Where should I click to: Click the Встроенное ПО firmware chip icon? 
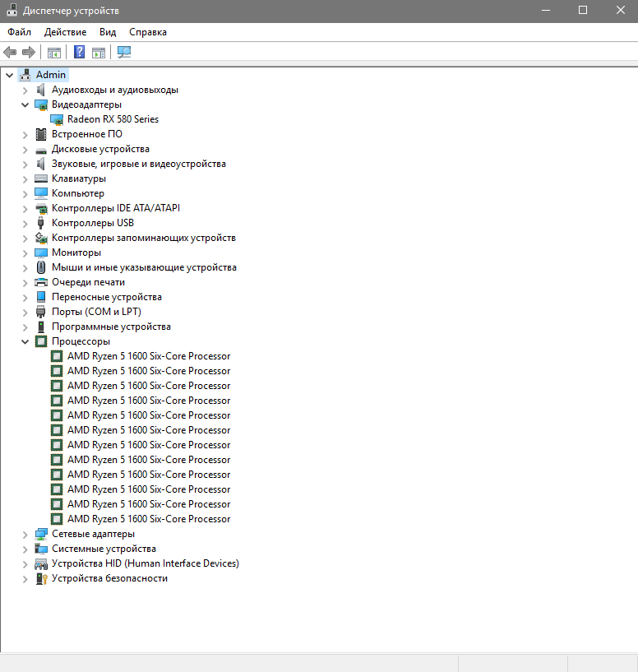click(41, 135)
